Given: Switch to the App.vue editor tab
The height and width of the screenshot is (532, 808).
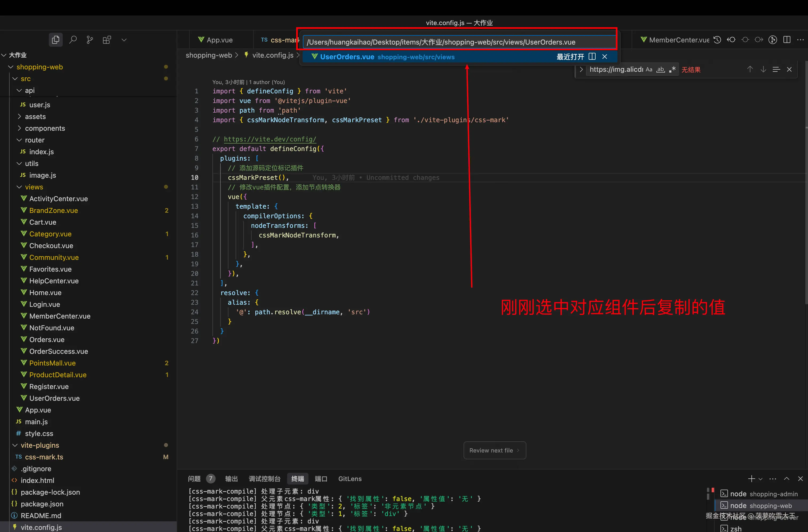Looking at the screenshot, I should tap(219, 40).
